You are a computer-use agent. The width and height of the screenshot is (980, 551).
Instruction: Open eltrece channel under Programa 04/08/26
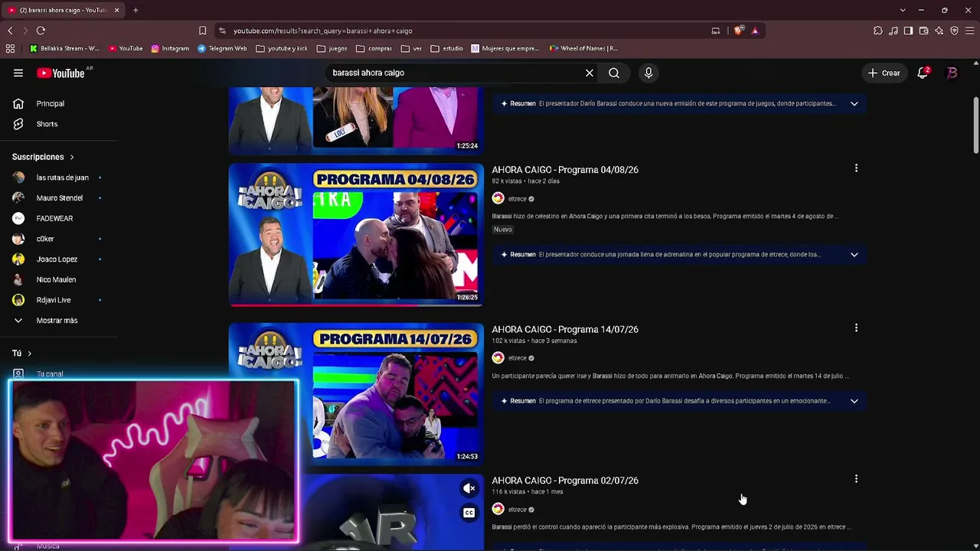pyautogui.click(x=518, y=199)
